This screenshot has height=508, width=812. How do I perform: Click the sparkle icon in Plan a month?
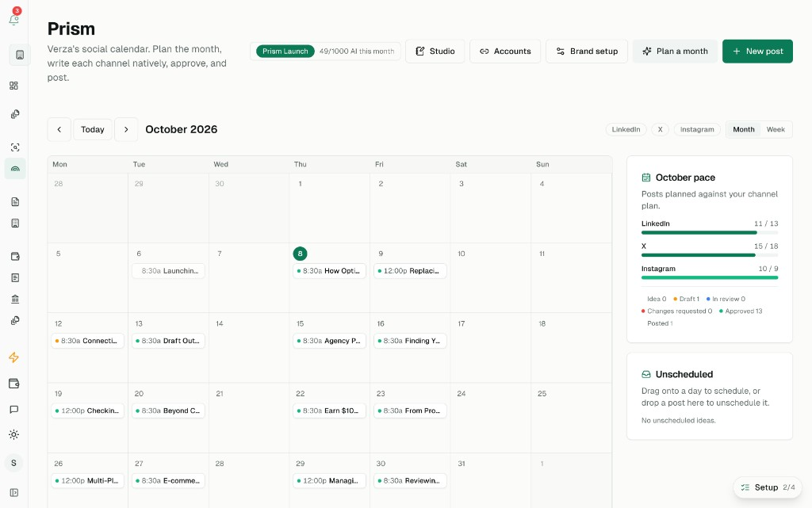click(x=647, y=52)
